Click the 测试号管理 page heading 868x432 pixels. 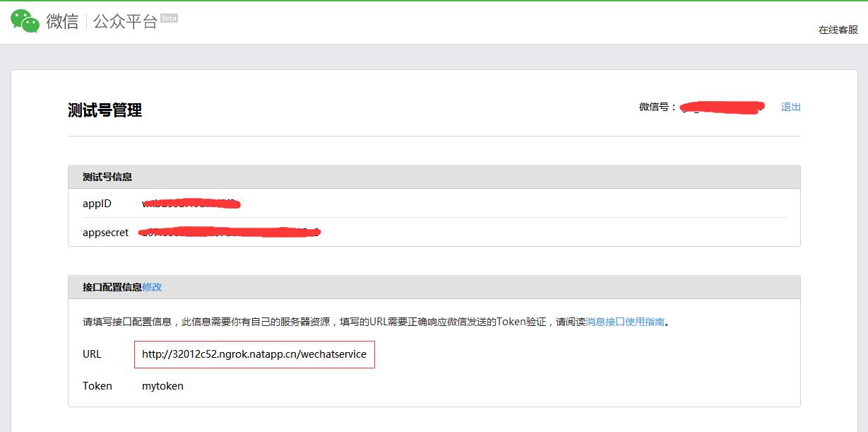pos(105,110)
